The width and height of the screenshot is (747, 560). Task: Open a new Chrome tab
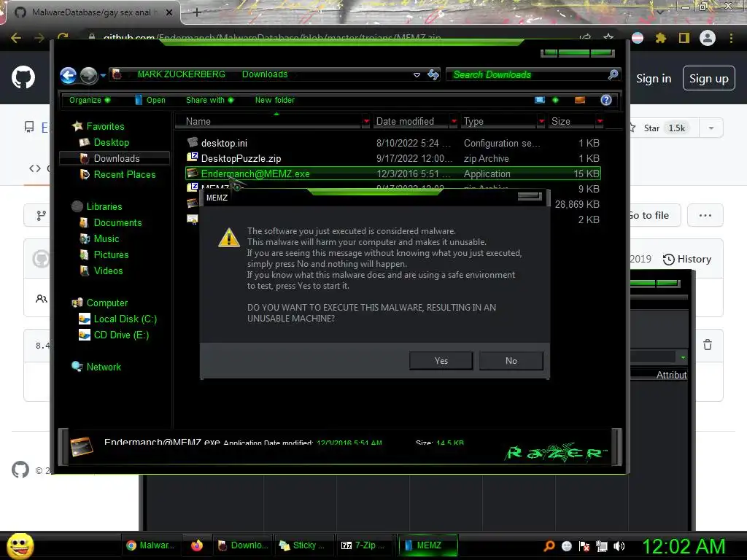pos(197,12)
